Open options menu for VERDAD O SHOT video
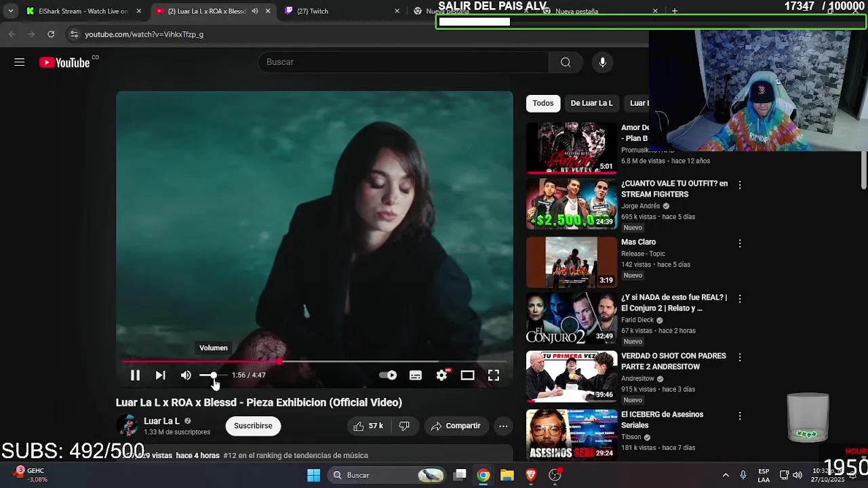This screenshot has width=868, height=488. pyautogui.click(x=740, y=357)
